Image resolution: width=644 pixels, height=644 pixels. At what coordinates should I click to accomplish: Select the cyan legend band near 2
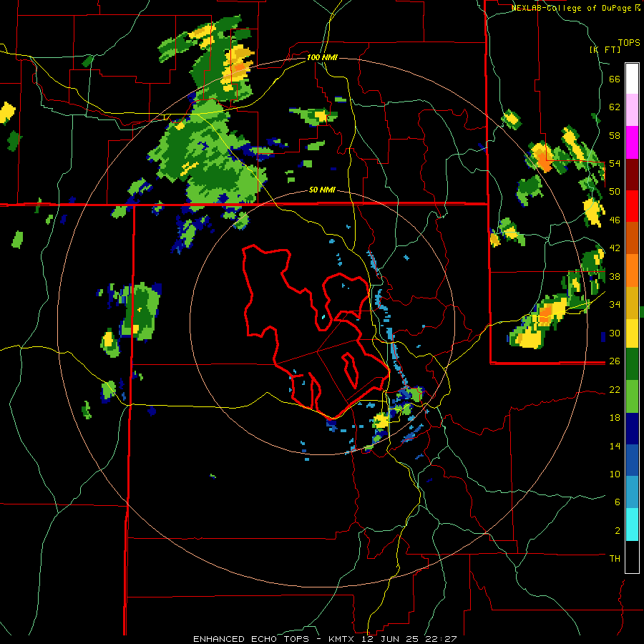pos(632,525)
